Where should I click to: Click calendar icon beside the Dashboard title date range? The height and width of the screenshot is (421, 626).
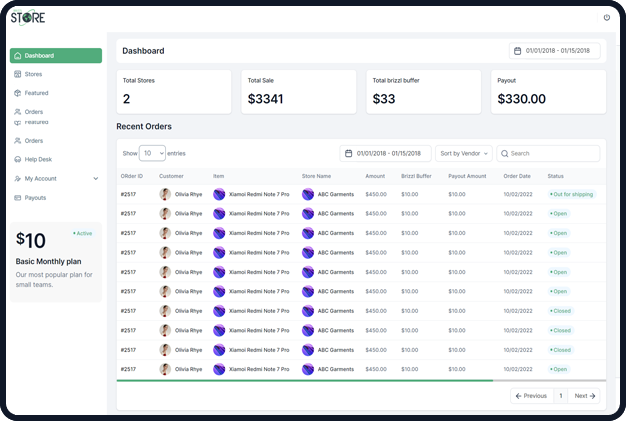[517, 50]
